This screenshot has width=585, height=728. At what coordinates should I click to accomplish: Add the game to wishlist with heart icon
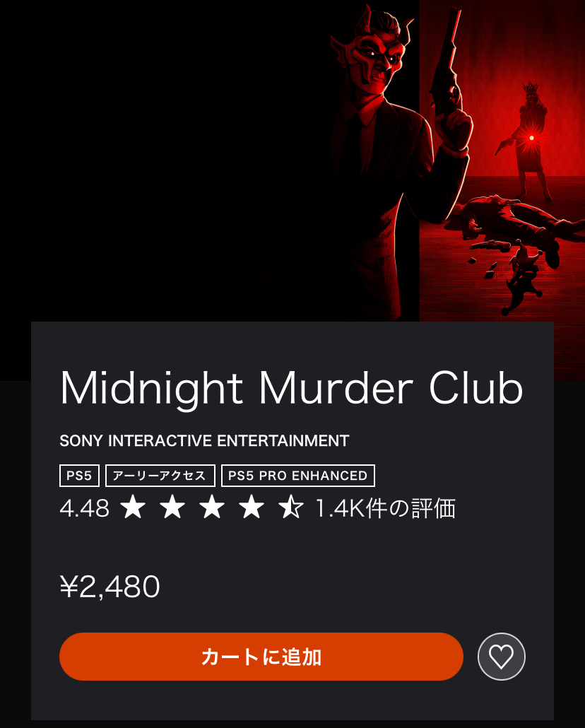pos(502,657)
